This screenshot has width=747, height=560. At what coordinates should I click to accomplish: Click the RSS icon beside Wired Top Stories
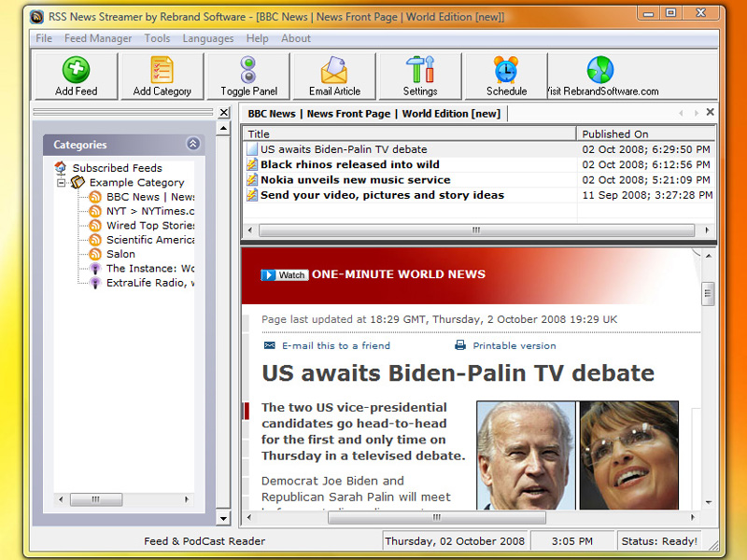pos(95,225)
